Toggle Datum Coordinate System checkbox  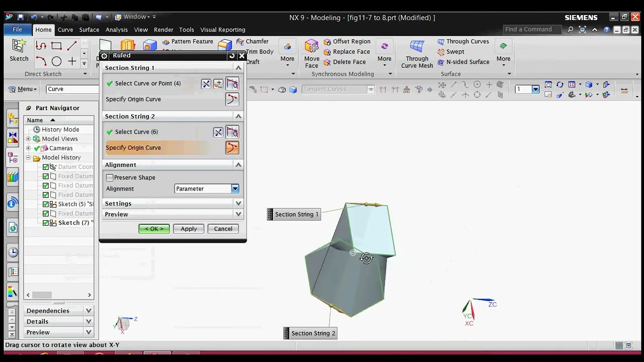(46, 167)
